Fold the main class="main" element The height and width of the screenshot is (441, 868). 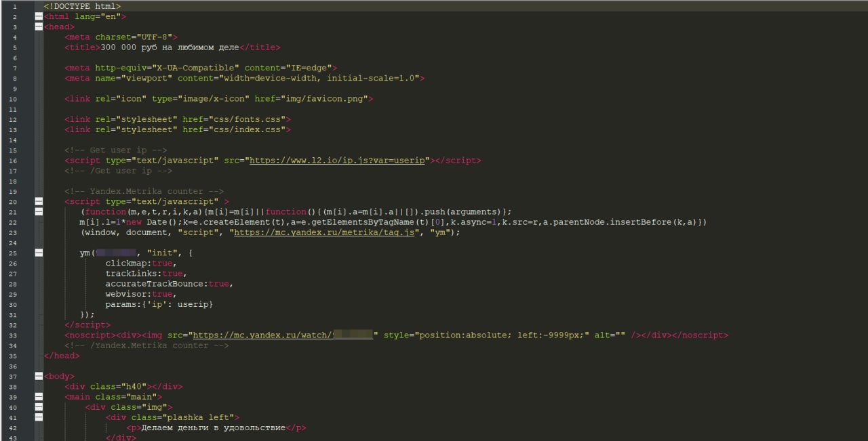pyautogui.click(x=39, y=397)
